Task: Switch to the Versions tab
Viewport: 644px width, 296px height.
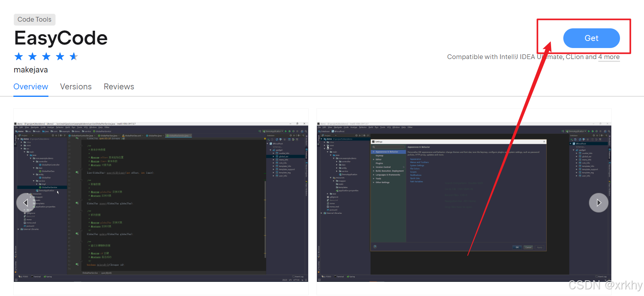Action: tap(76, 87)
